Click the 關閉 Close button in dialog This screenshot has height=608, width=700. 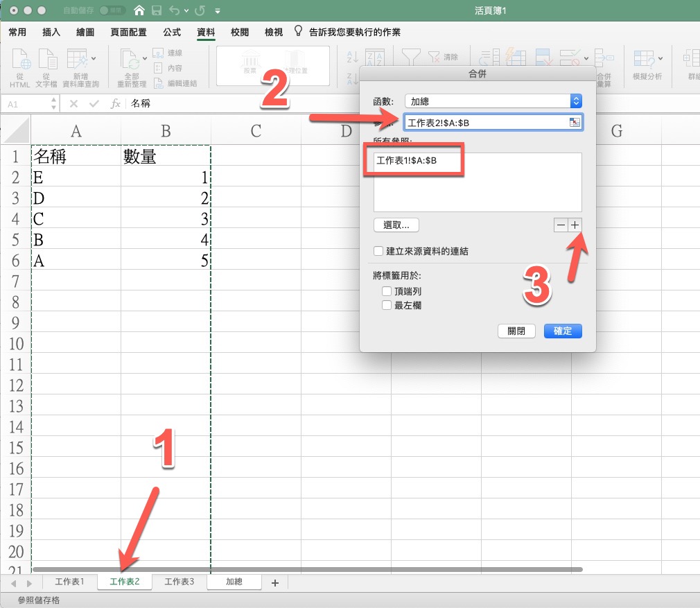[x=516, y=331]
